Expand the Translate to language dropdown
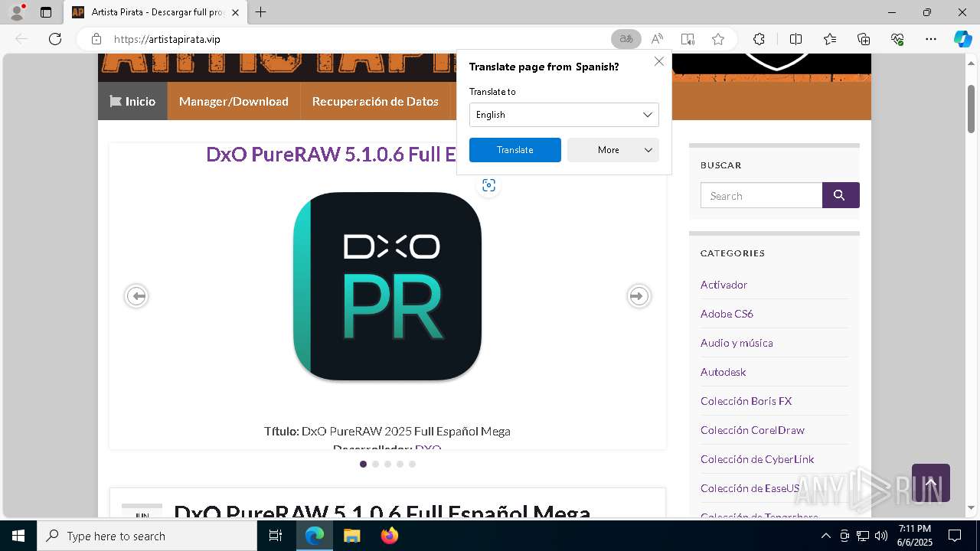This screenshot has height=551, width=980. pos(564,115)
